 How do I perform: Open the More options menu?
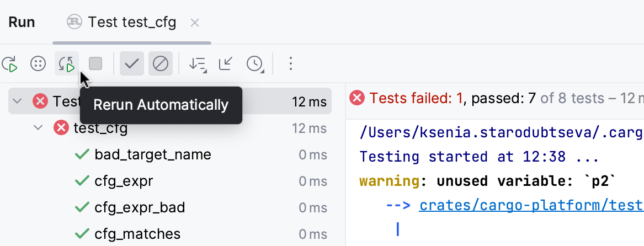[x=291, y=64]
